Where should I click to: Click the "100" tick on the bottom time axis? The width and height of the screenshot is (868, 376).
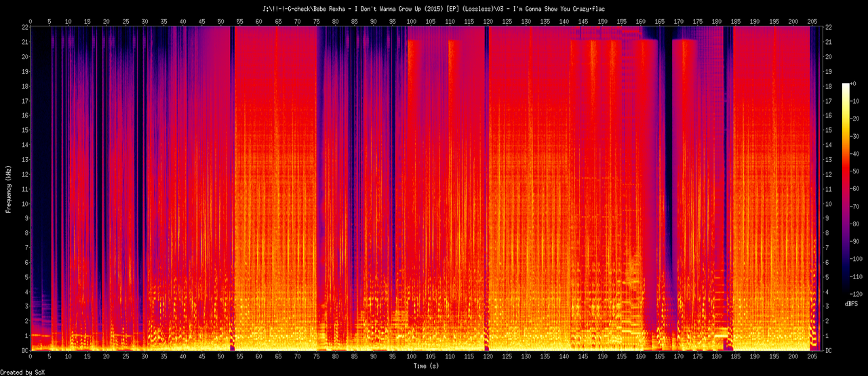coord(412,358)
